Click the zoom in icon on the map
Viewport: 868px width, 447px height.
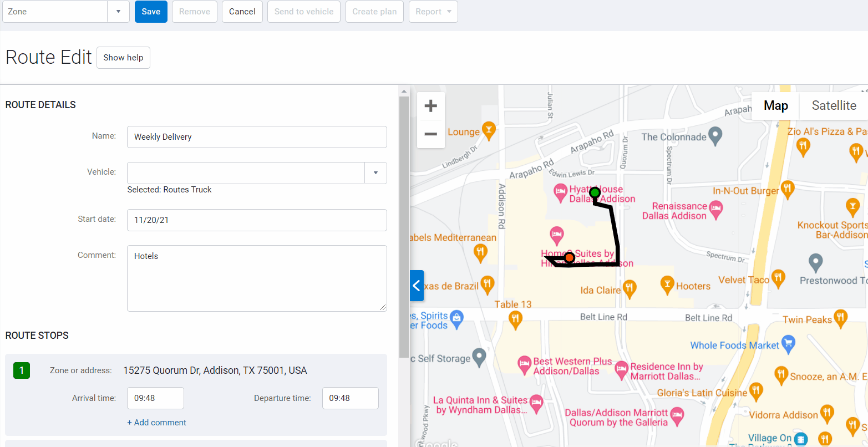tap(430, 105)
